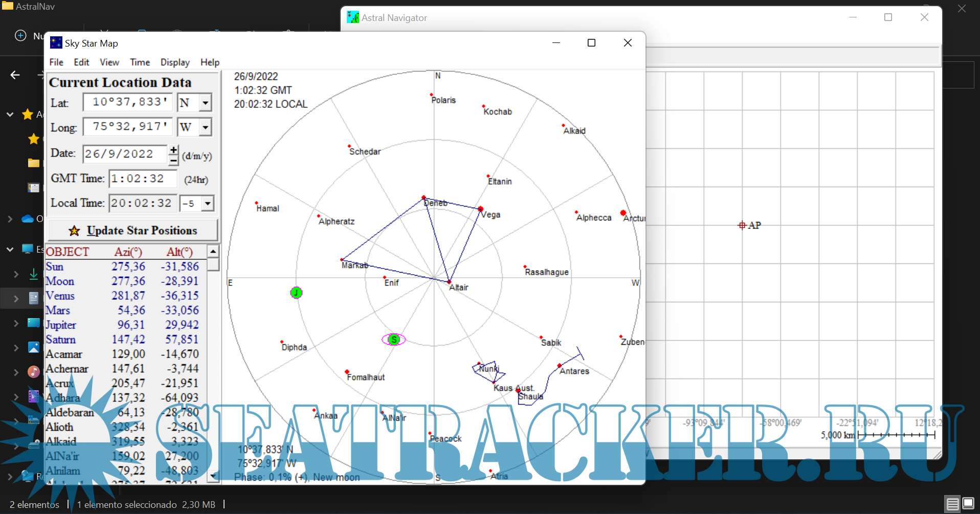The width and height of the screenshot is (980, 514).
Task: Switch to large icons view in the status bar
Action: tap(968, 504)
